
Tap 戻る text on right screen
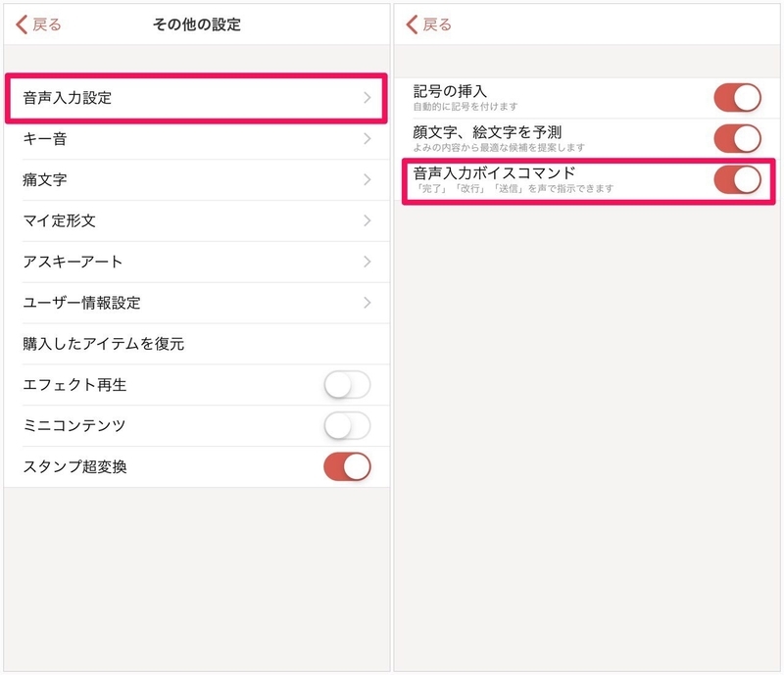coord(437,24)
